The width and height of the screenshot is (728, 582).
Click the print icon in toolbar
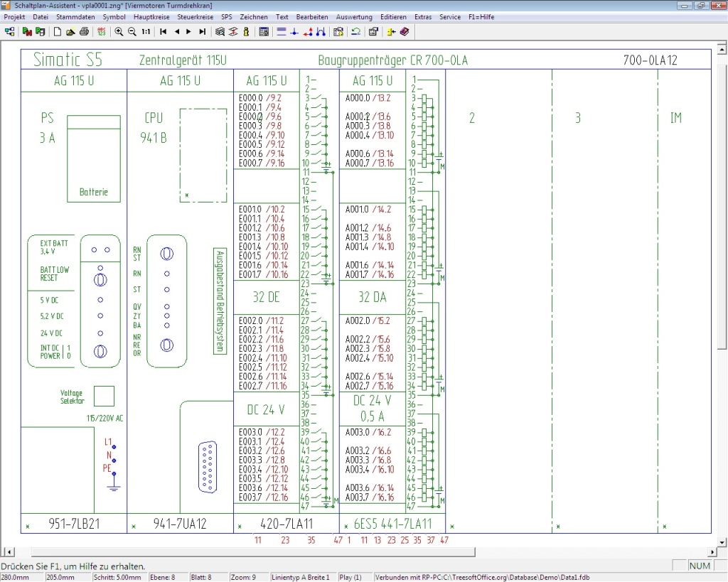(x=84, y=31)
